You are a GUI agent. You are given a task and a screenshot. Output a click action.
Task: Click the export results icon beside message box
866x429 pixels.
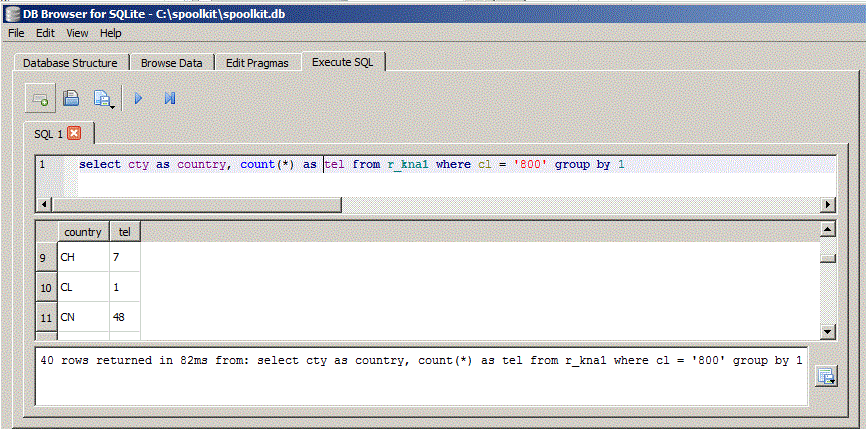click(827, 376)
